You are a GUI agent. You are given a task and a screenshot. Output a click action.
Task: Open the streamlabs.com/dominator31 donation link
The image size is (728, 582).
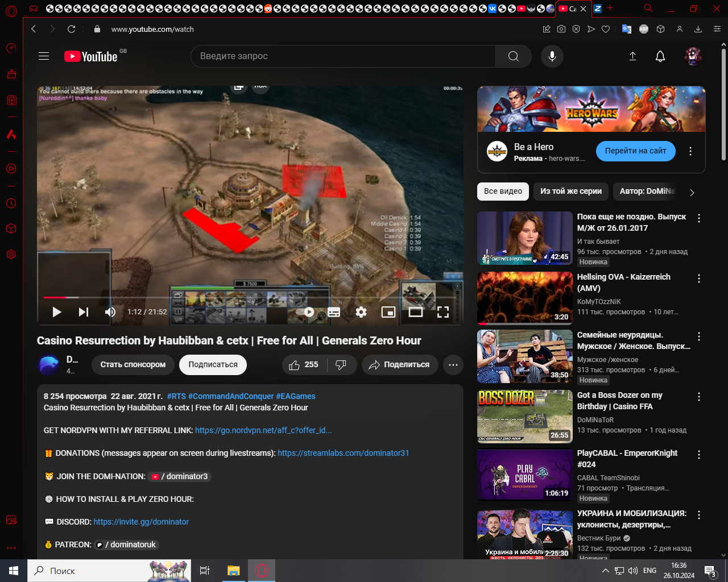[x=344, y=454]
